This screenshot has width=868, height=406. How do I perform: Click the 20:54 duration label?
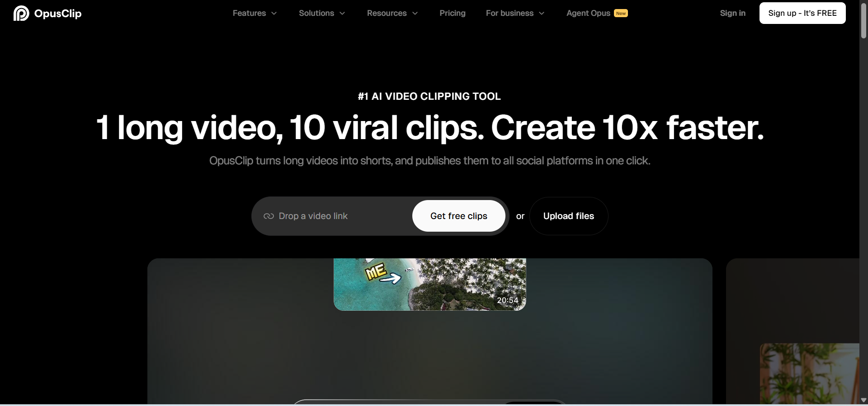(508, 300)
